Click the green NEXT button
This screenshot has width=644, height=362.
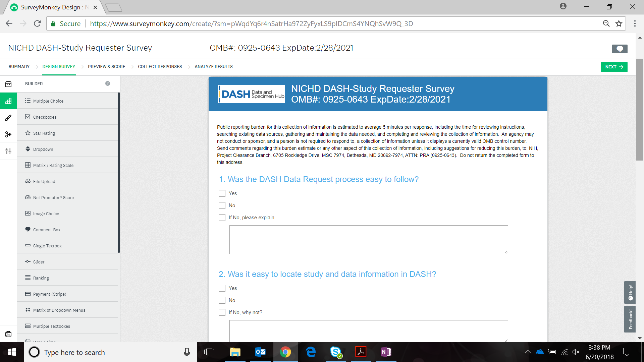pyautogui.click(x=614, y=67)
